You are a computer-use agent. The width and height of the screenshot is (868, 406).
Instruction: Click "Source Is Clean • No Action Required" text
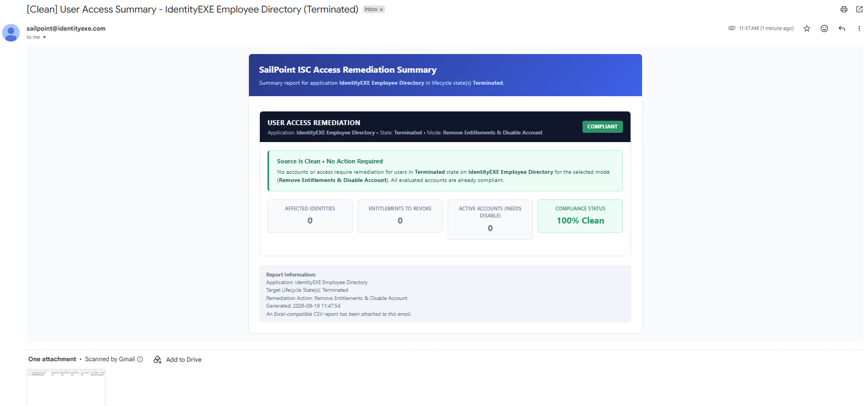pyautogui.click(x=330, y=161)
